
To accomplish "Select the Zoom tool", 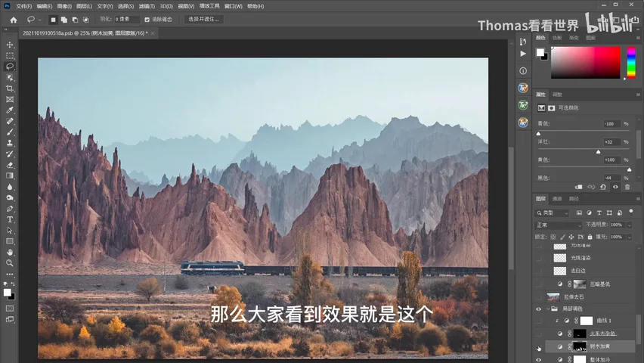I will pos(10,263).
